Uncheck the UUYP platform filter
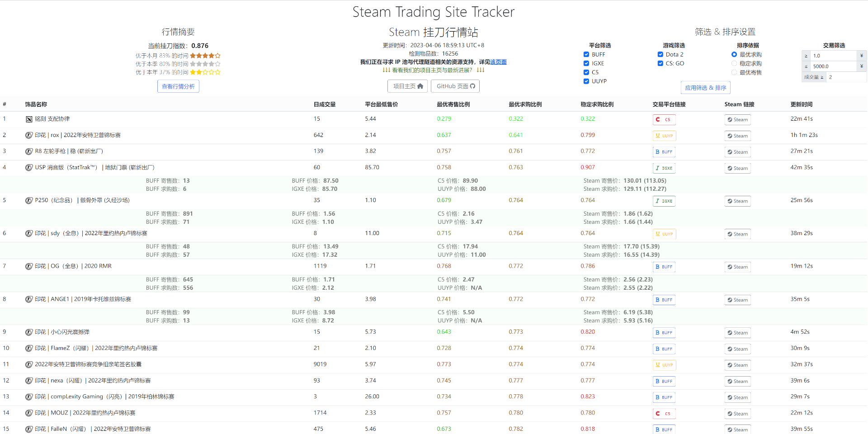This screenshot has height=434, width=868. [x=586, y=81]
